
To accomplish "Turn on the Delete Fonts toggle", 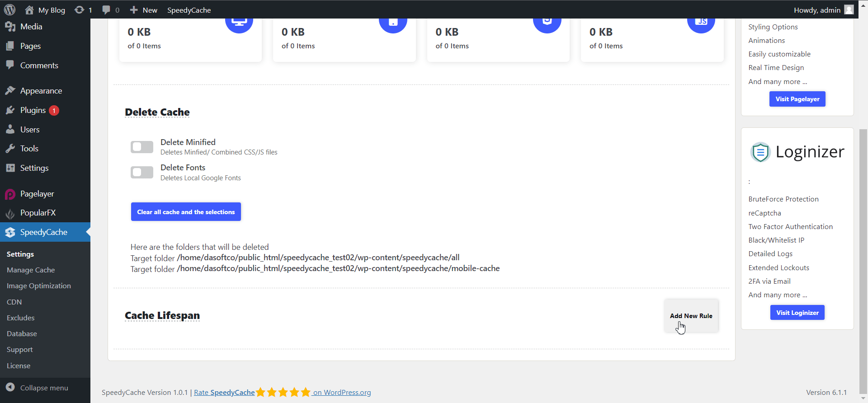I will click(x=142, y=172).
